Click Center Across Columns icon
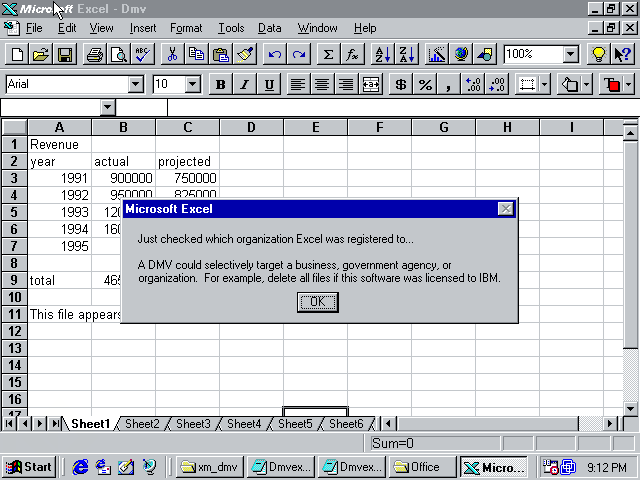Viewport: 640px width, 480px height. tap(371, 84)
